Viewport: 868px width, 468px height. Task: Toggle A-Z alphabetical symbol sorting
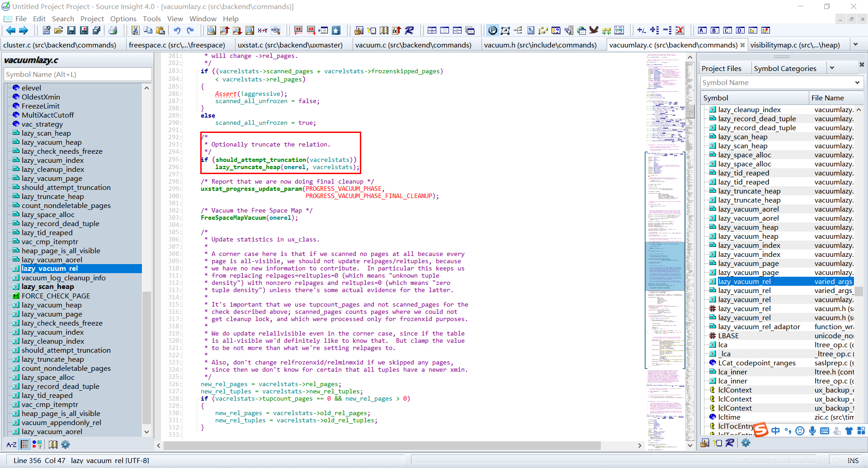coord(11,444)
